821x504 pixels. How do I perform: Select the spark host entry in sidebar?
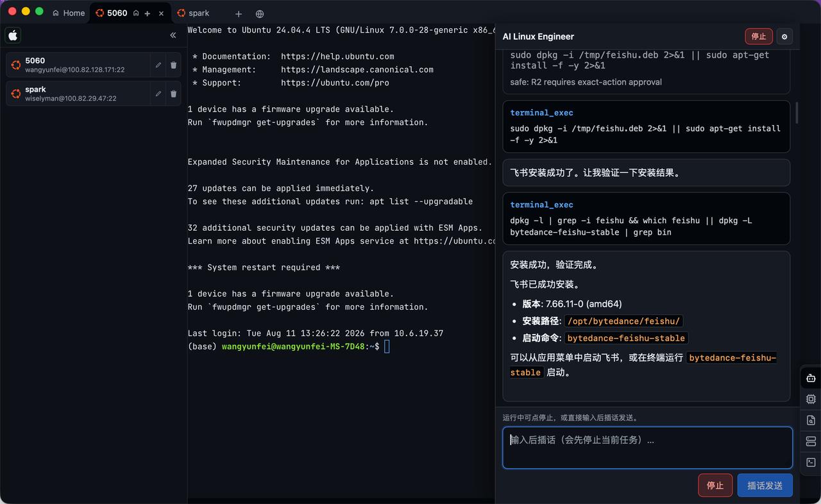(78, 94)
